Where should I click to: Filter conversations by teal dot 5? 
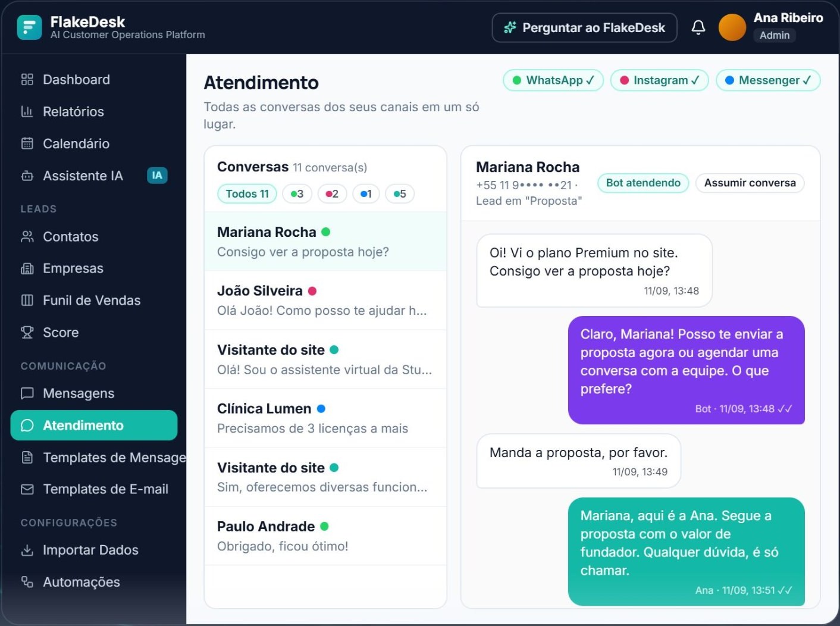[400, 194]
